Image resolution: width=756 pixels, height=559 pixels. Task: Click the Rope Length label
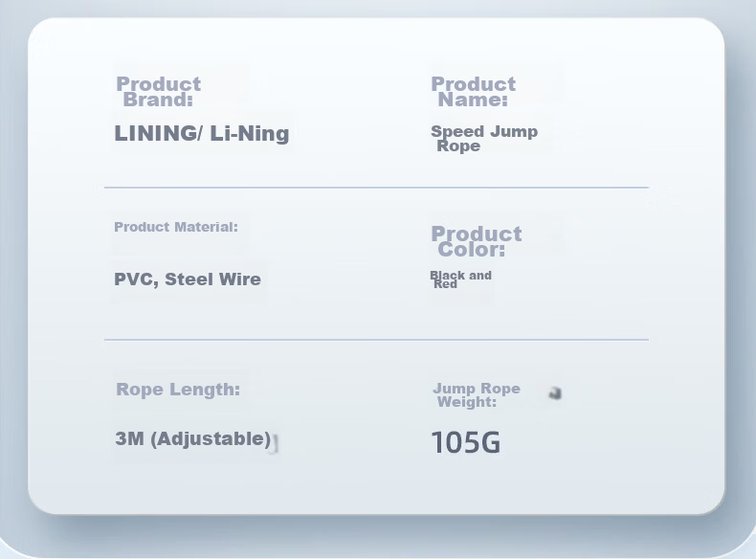(178, 390)
